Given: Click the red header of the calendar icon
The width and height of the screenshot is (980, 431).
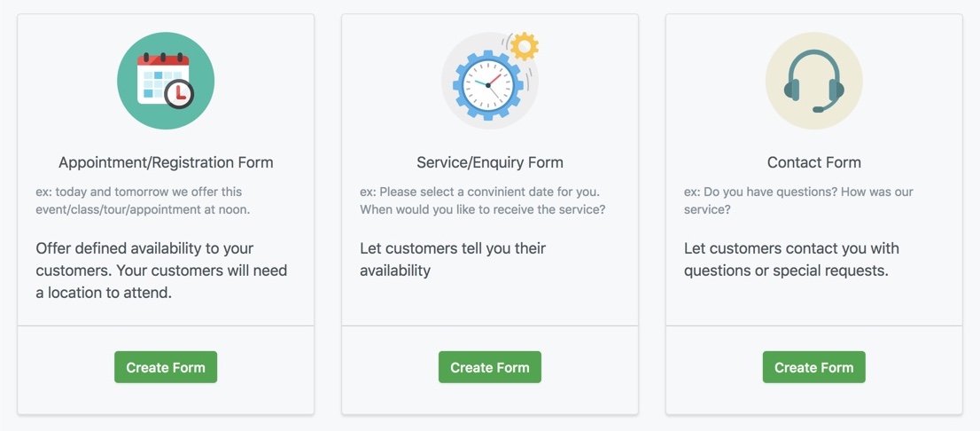Looking at the screenshot, I should click(x=163, y=60).
